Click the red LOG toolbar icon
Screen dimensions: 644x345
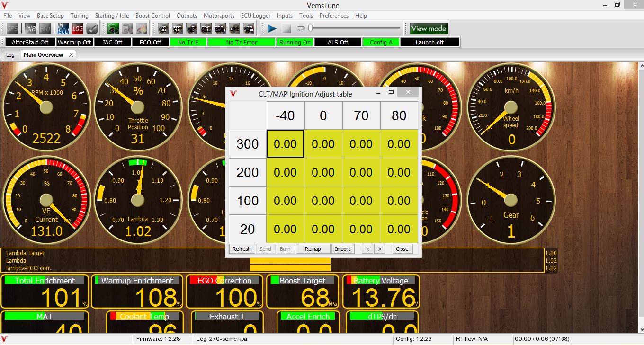point(78,28)
